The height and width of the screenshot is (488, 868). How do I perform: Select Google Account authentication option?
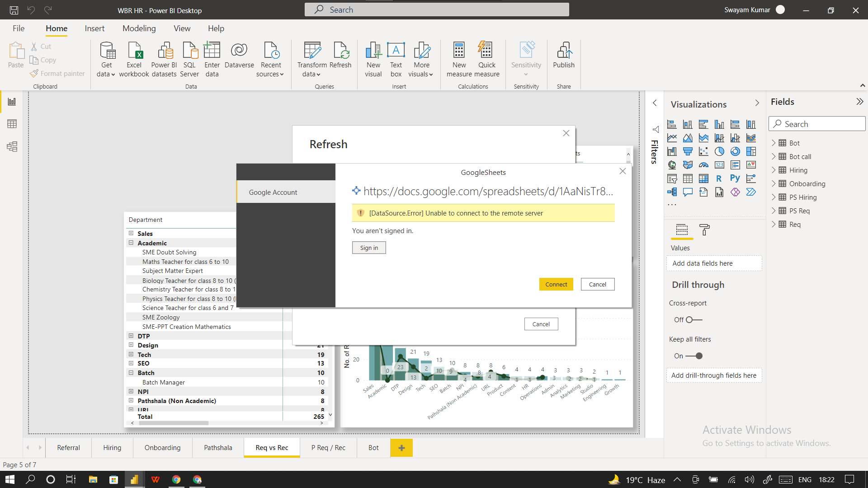pyautogui.click(x=286, y=192)
